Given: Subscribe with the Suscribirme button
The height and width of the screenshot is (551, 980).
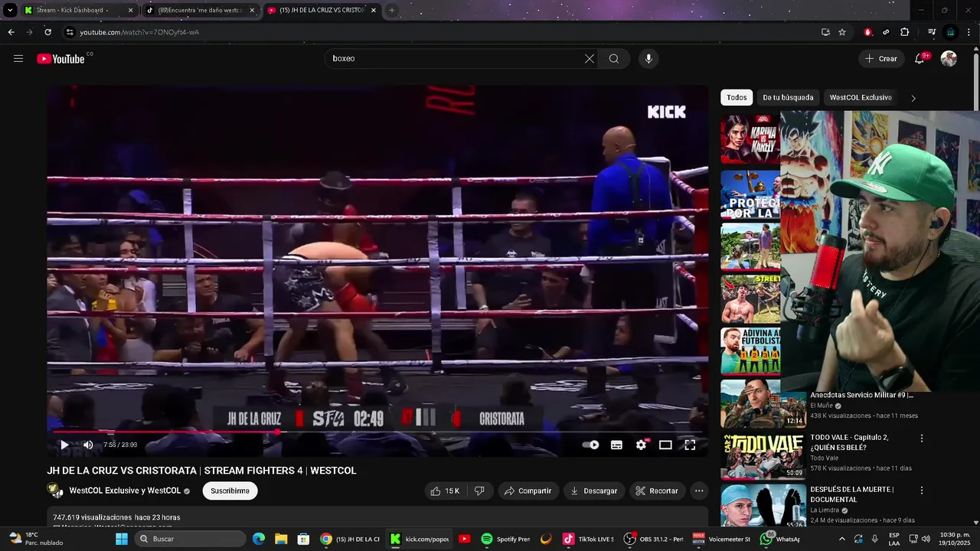Looking at the screenshot, I should pyautogui.click(x=230, y=491).
